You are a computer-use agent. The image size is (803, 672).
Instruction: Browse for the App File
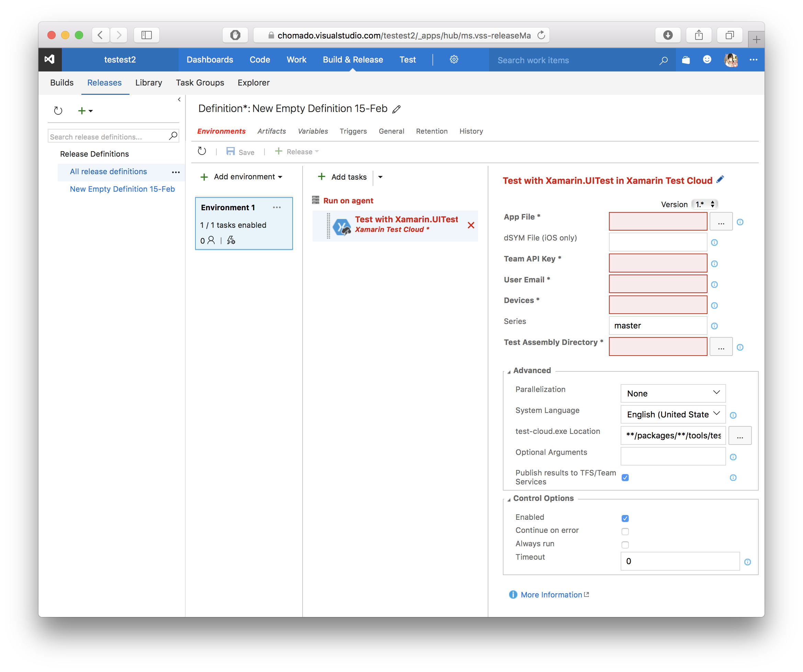click(x=721, y=222)
